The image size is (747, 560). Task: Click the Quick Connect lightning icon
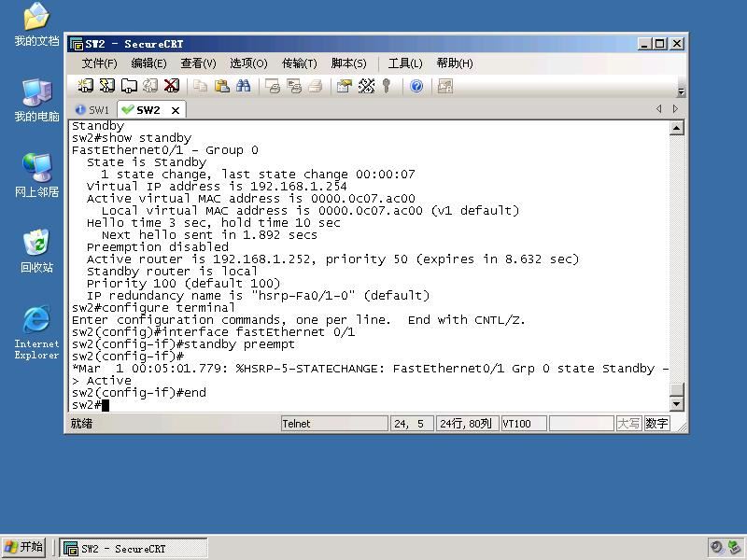(107, 86)
